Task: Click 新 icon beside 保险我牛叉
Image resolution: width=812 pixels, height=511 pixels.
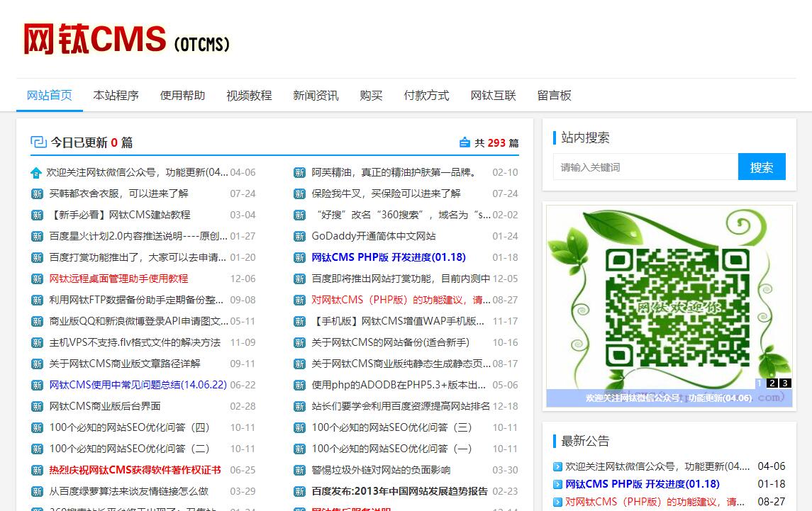Action: coord(299,194)
